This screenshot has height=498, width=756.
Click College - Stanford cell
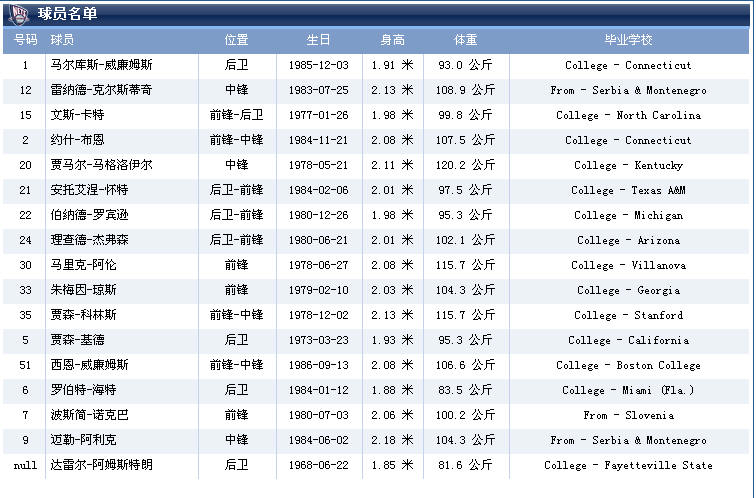(x=628, y=315)
